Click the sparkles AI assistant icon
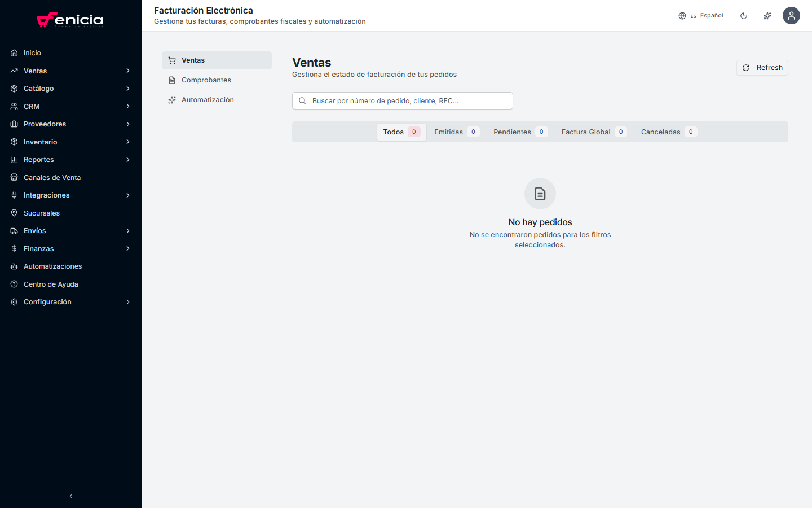Screen dimensions: 812x508 pos(767,16)
